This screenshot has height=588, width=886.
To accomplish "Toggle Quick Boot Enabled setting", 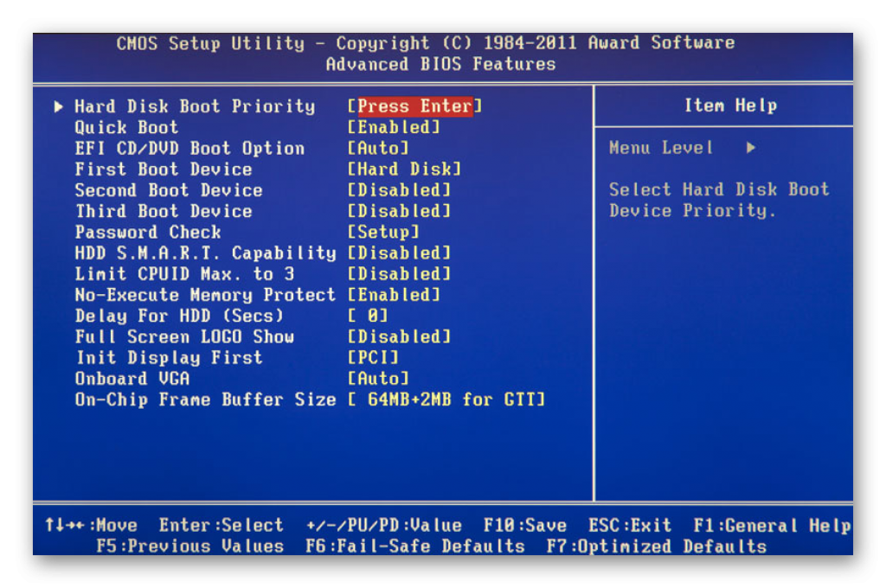I will point(394,127).
